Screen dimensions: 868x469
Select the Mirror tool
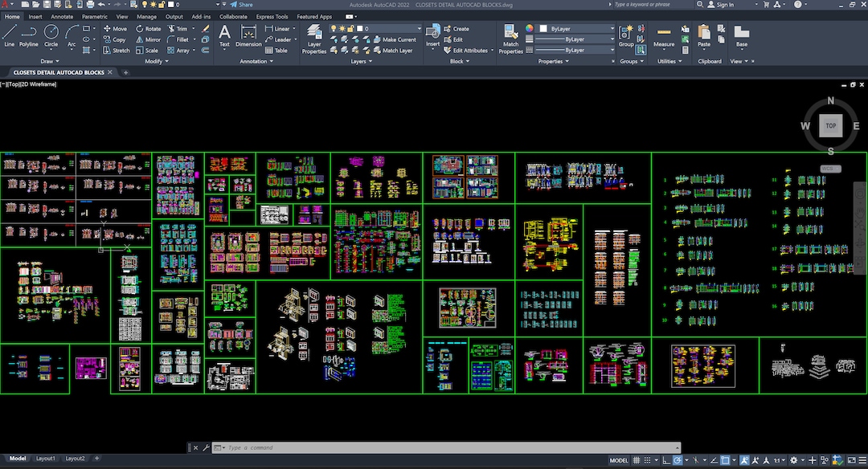click(x=149, y=39)
